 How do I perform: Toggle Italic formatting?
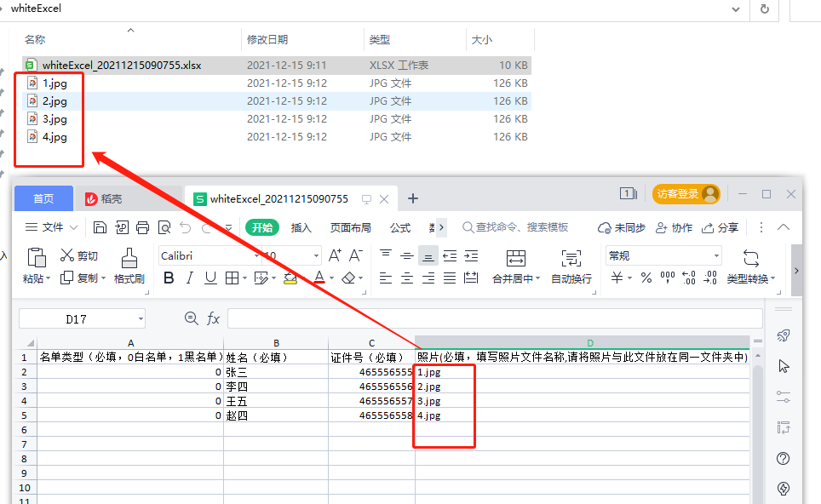[x=190, y=278]
